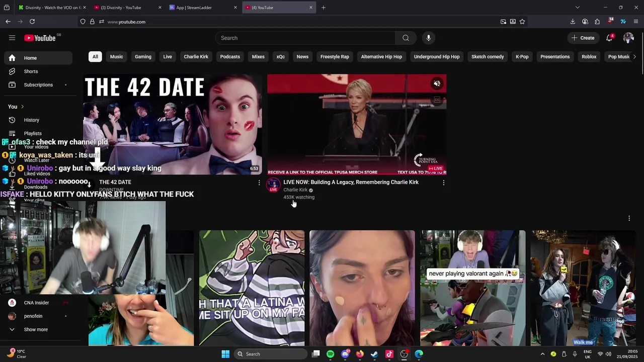
Task: Open the browser extensions puzzle icon
Action: (x=597, y=22)
